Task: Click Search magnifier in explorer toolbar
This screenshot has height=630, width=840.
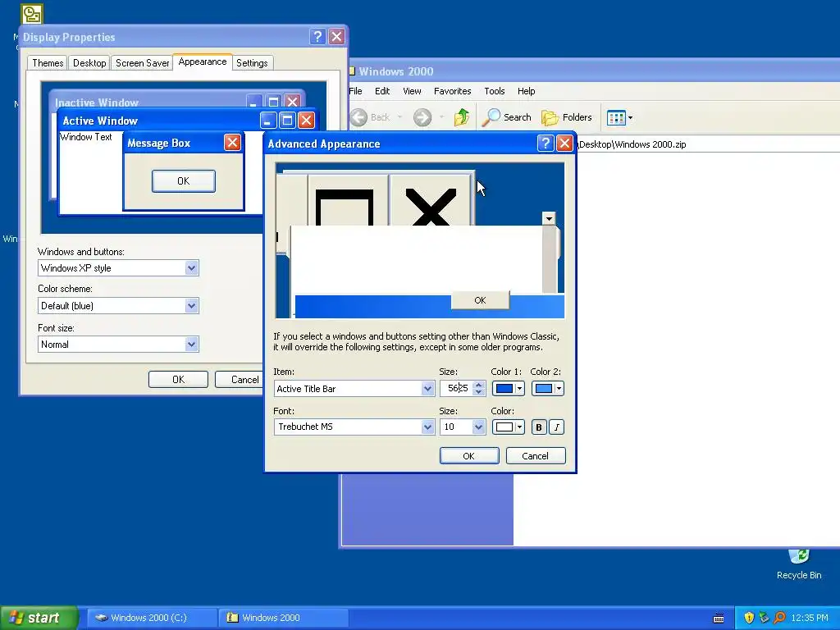Action: click(x=506, y=117)
